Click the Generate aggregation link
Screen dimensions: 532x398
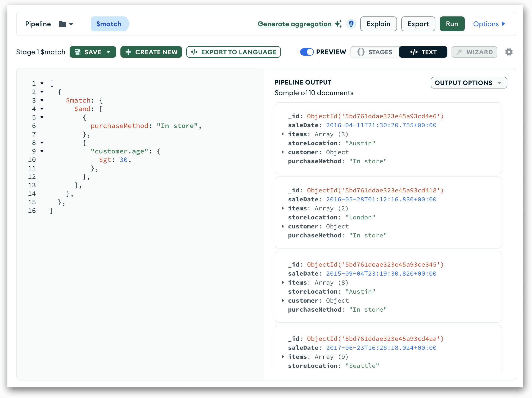click(x=294, y=24)
